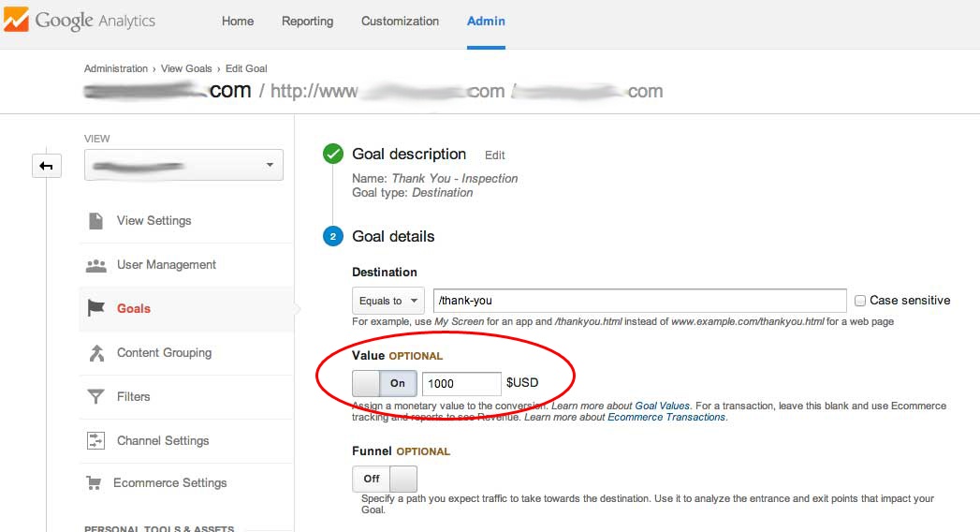The width and height of the screenshot is (980, 532).
Task: Turn on the Funnel toggle
Action: 385,479
